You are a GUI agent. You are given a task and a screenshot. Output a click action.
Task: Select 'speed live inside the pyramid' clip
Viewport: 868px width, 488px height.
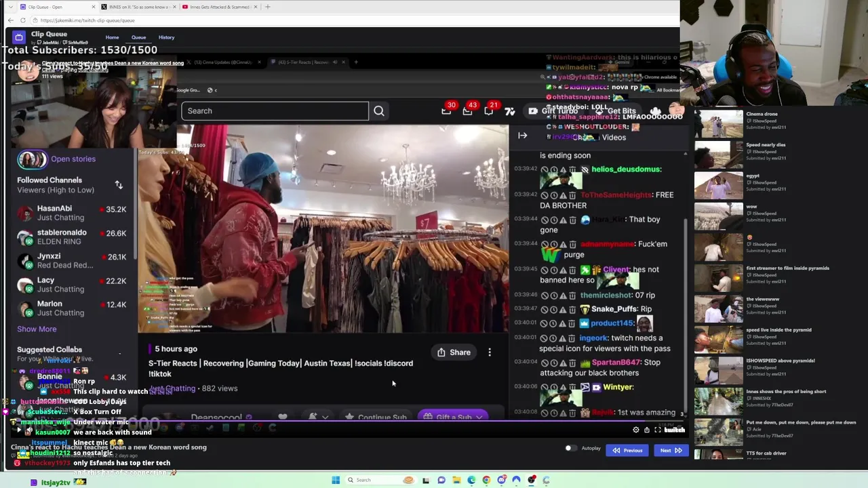pos(718,339)
